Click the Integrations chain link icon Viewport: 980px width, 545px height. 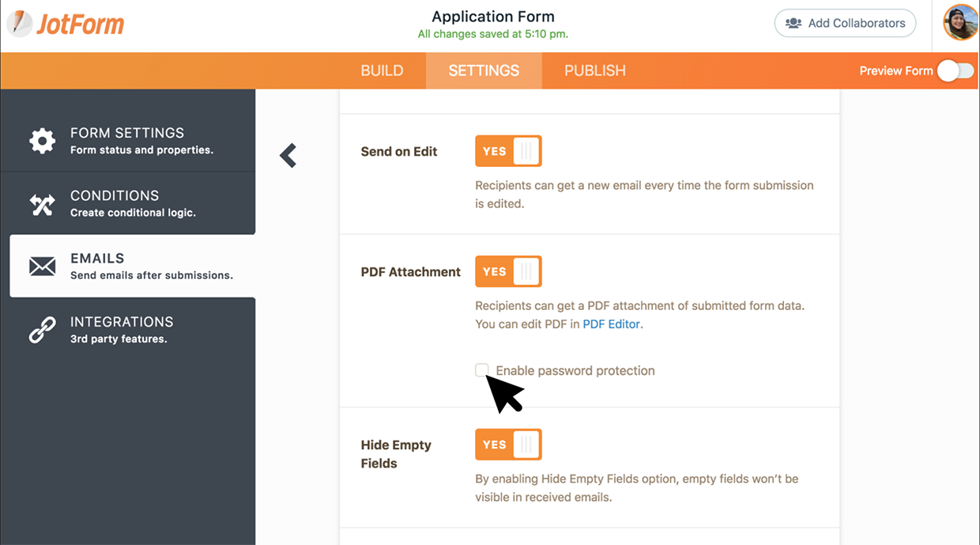coord(42,330)
